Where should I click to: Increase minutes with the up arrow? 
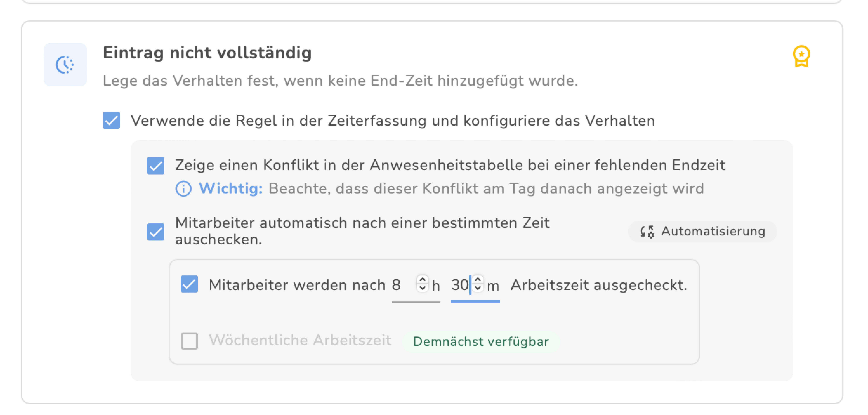[x=477, y=279]
